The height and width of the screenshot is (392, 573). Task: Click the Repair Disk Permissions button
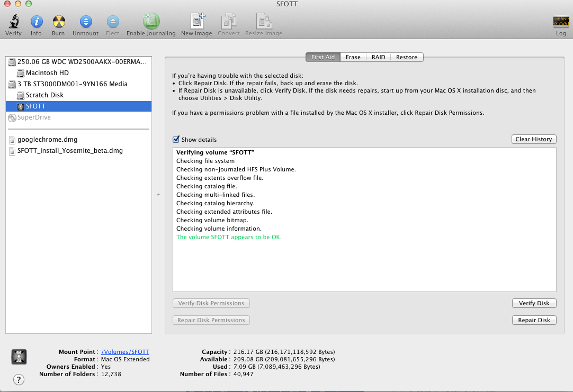pyautogui.click(x=211, y=320)
